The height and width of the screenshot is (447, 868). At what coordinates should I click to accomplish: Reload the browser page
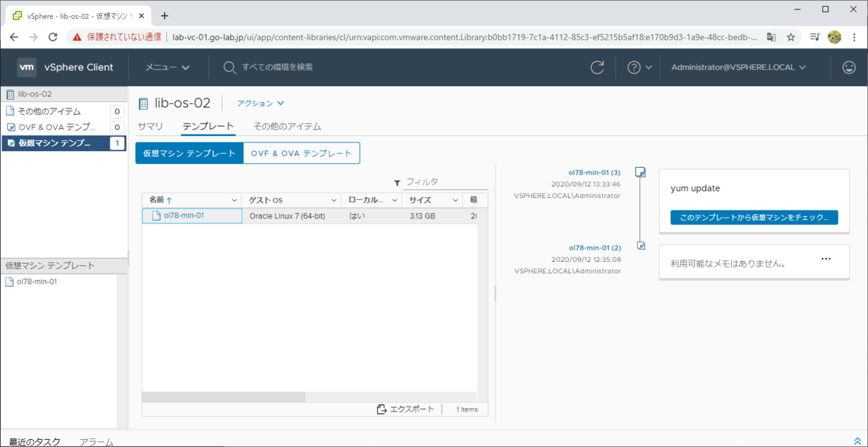[53, 37]
